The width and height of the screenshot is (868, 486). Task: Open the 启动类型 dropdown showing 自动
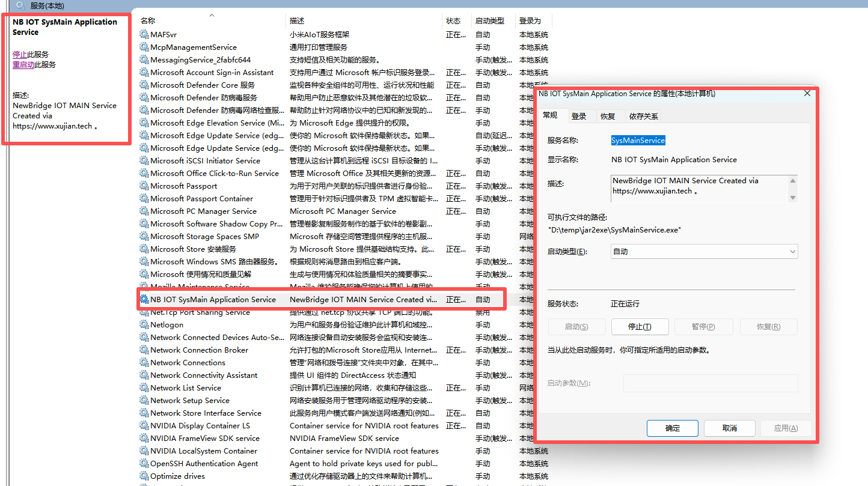704,252
